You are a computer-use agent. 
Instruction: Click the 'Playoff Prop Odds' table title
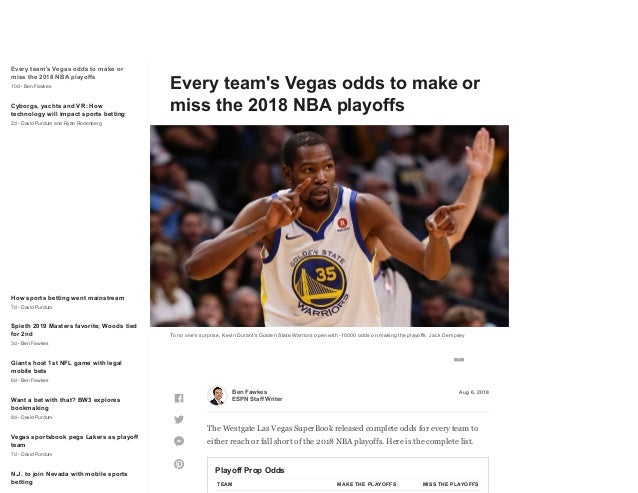[249, 470]
